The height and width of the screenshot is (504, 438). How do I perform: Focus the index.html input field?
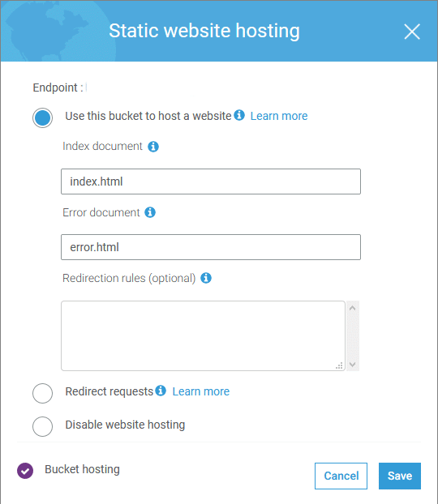click(x=211, y=182)
